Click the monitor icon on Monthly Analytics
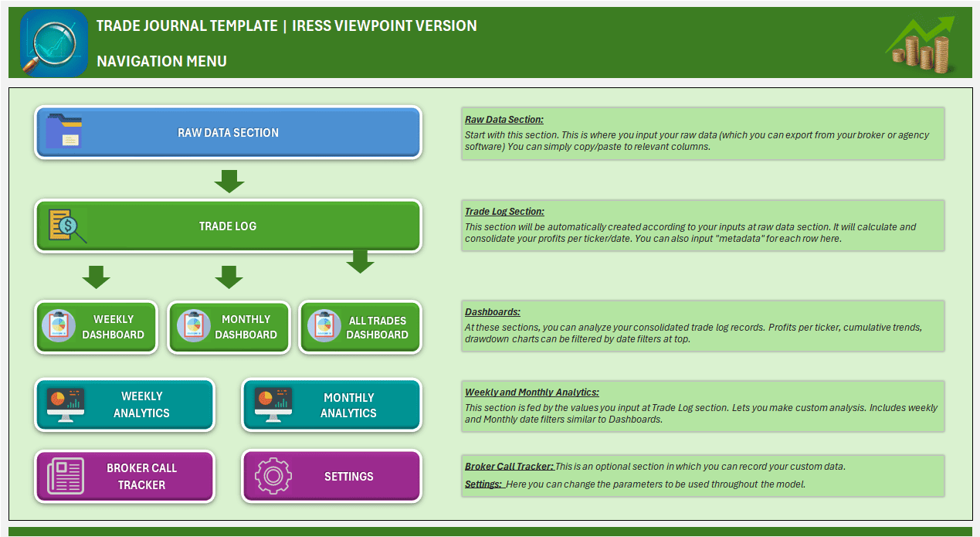Screen dimensions: 980x537 pyautogui.click(x=273, y=405)
